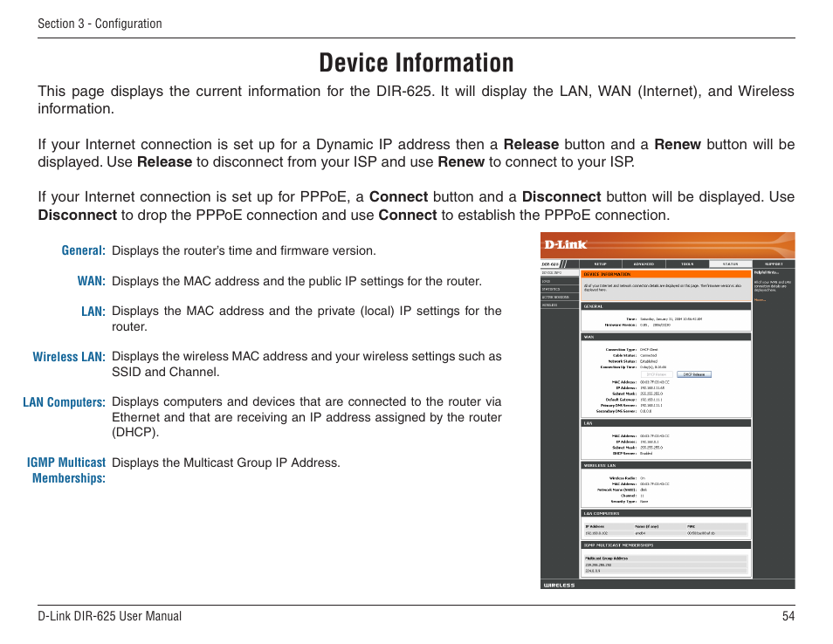
Task: Click 'Displays the Multicast Group IP Address.' text
Action: tap(226, 463)
